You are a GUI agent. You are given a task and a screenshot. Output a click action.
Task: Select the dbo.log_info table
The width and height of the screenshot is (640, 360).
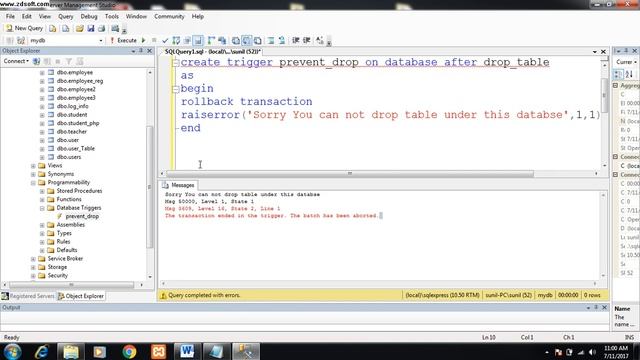coord(72,107)
